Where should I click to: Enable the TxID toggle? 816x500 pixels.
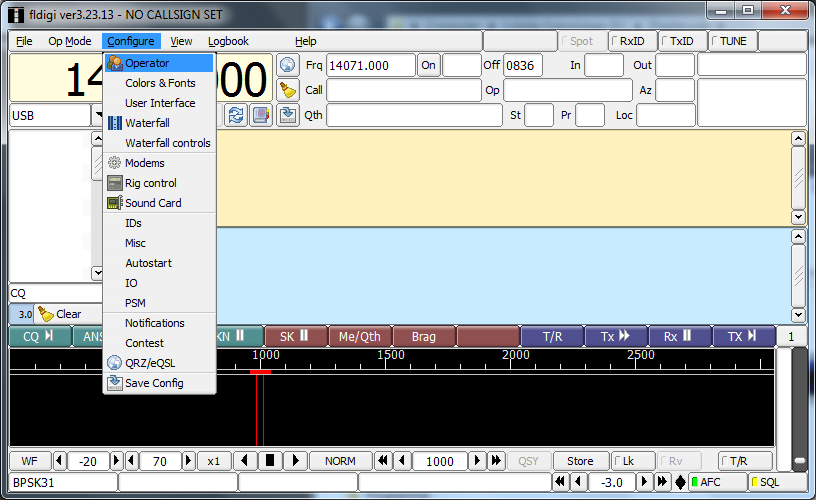click(683, 41)
